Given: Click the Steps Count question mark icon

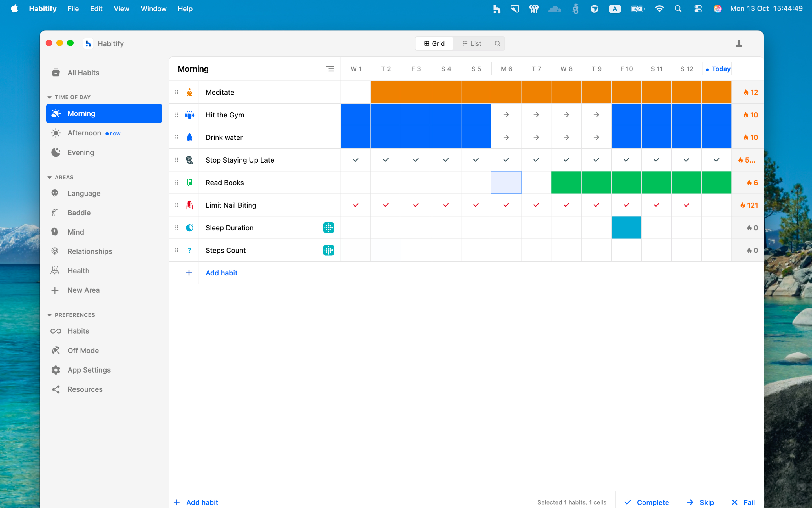Looking at the screenshot, I should [x=189, y=250].
